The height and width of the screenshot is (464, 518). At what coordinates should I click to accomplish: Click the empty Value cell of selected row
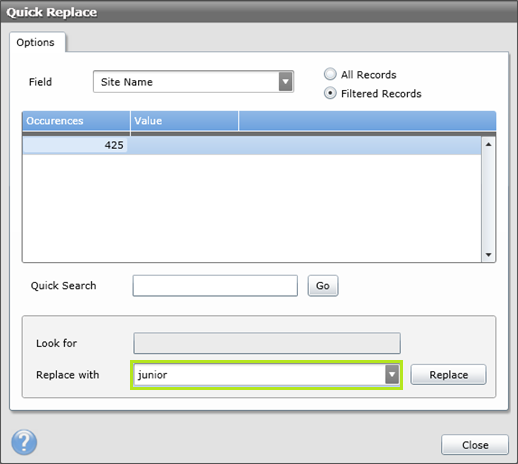(x=184, y=145)
